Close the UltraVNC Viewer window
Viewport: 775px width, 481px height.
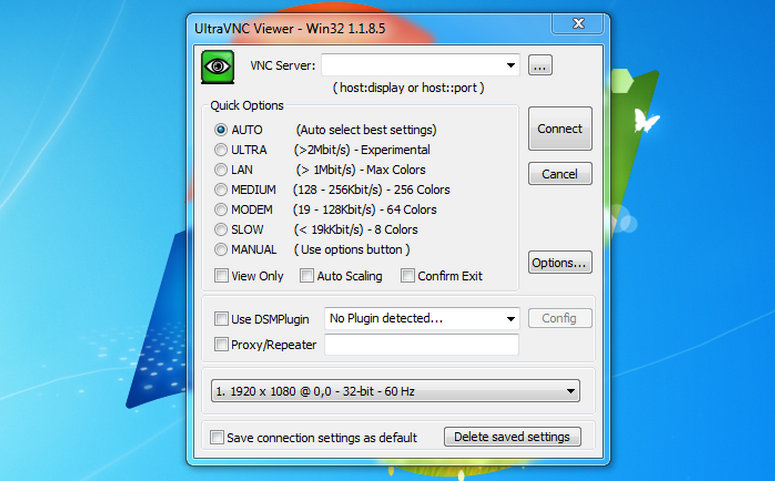[578, 24]
